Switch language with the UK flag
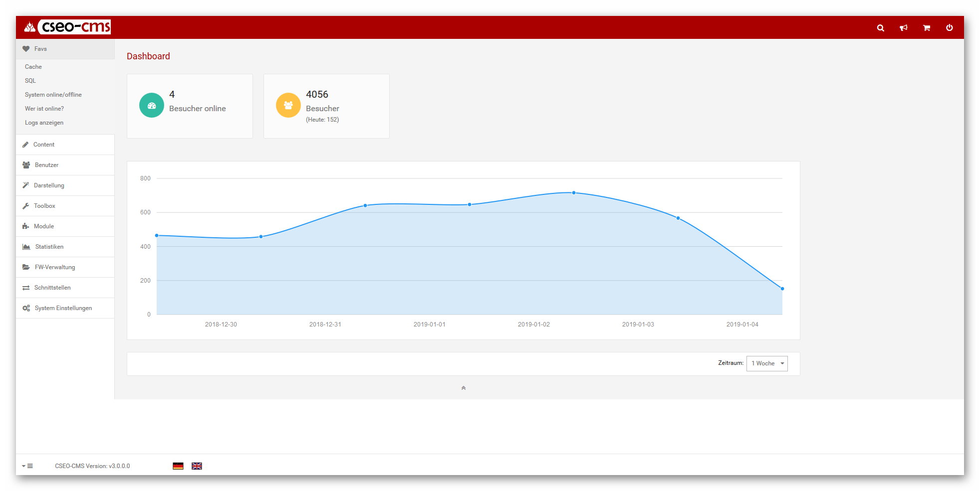This screenshot has width=980, height=491. 197,466
